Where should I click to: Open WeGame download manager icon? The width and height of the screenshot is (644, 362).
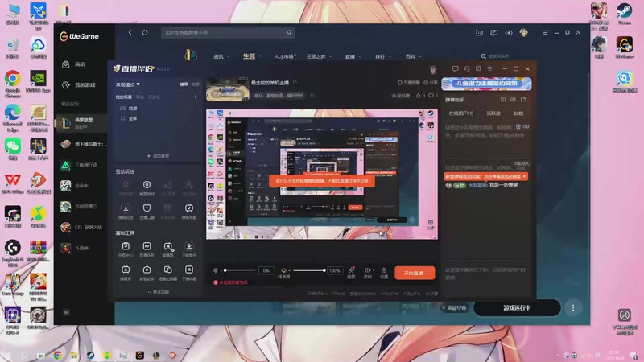click(x=509, y=32)
